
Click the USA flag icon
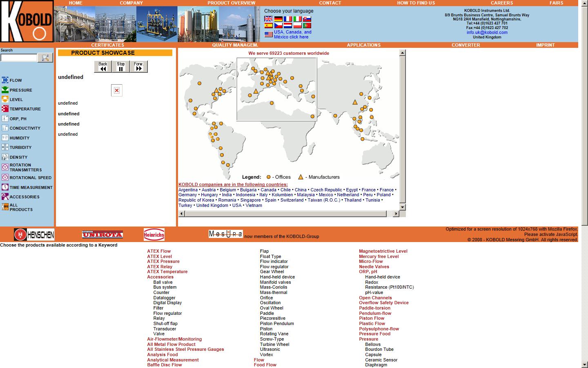click(268, 35)
